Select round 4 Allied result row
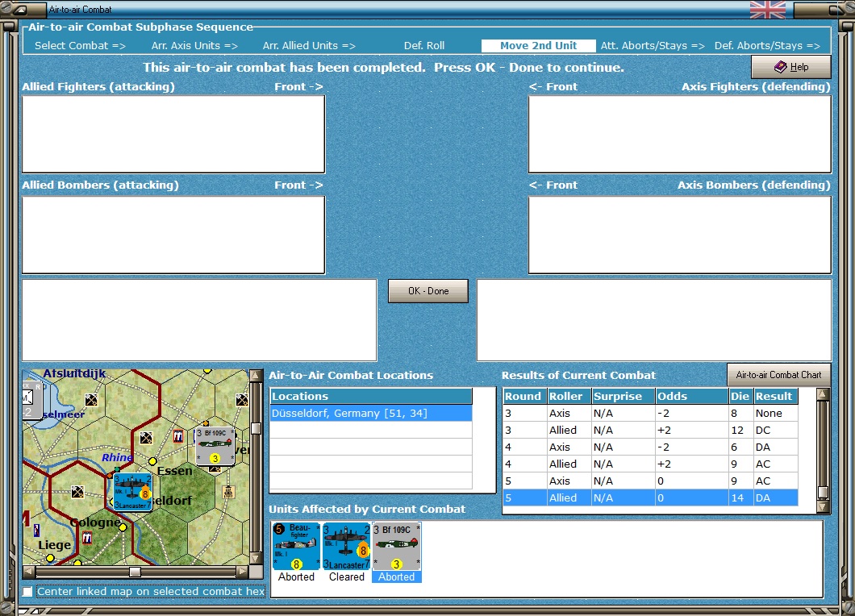The image size is (855, 616). [650, 464]
